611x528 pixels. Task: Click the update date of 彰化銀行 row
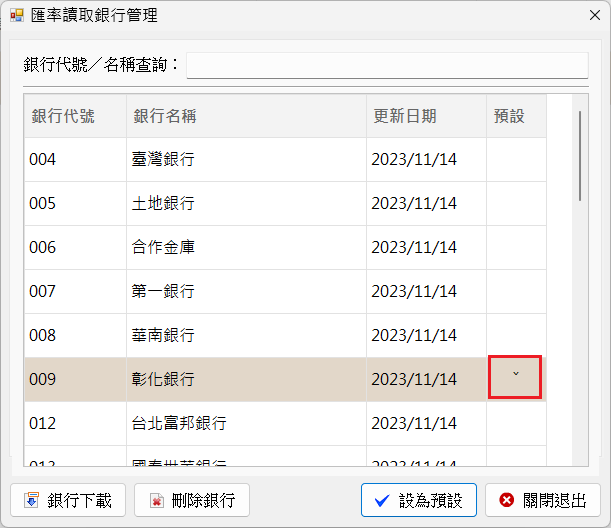414,380
